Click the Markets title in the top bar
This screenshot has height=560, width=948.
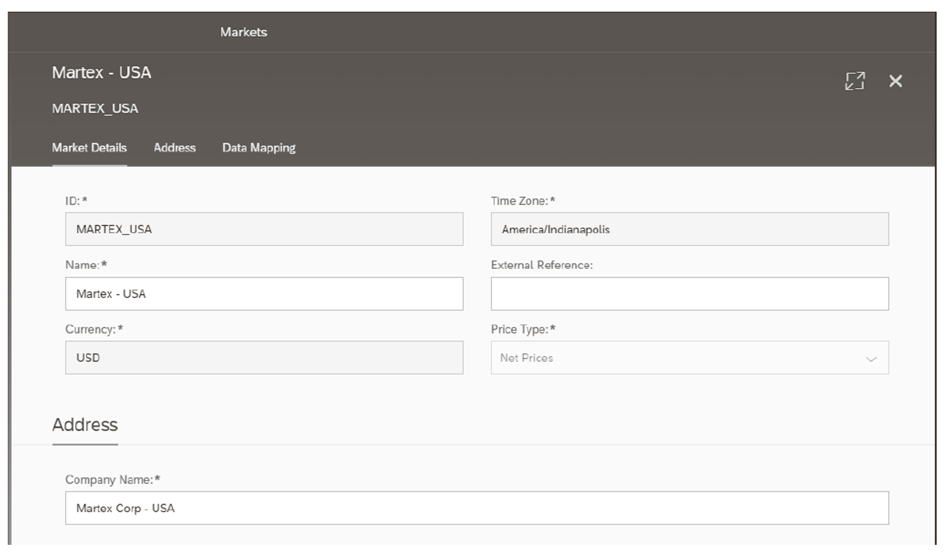point(243,32)
